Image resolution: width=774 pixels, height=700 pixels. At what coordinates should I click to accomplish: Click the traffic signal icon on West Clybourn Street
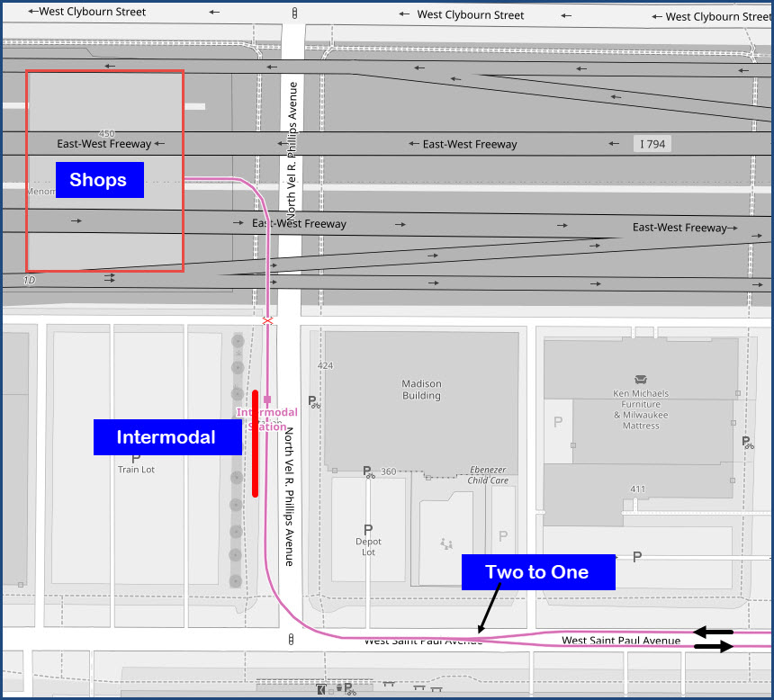(295, 13)
